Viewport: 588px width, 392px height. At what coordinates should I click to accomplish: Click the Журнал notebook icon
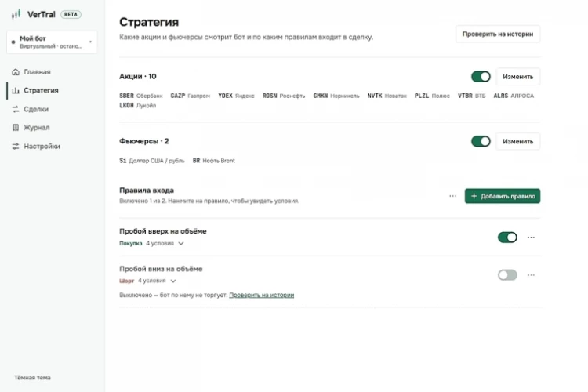coord(16,128)
